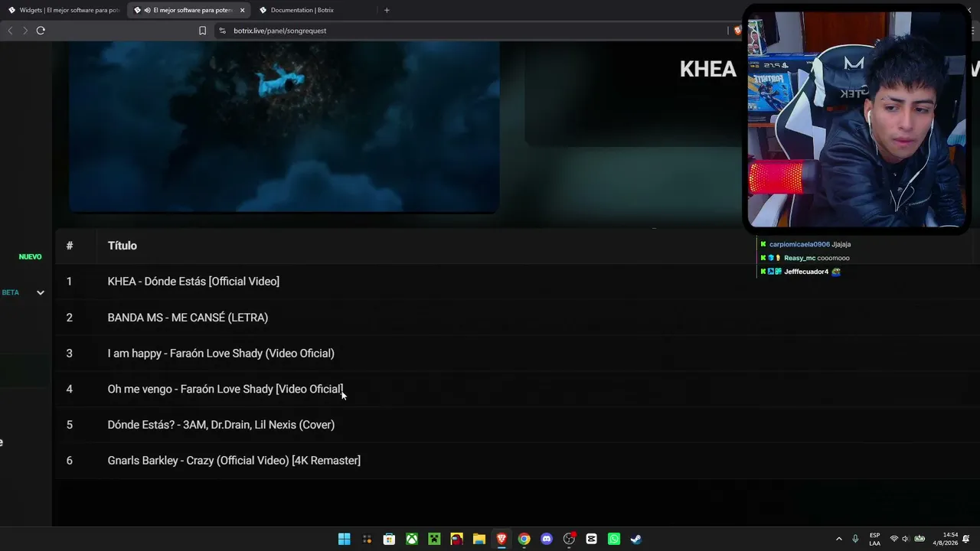Click the Título column header
This screenshot has height=551, width=980.
122,246
